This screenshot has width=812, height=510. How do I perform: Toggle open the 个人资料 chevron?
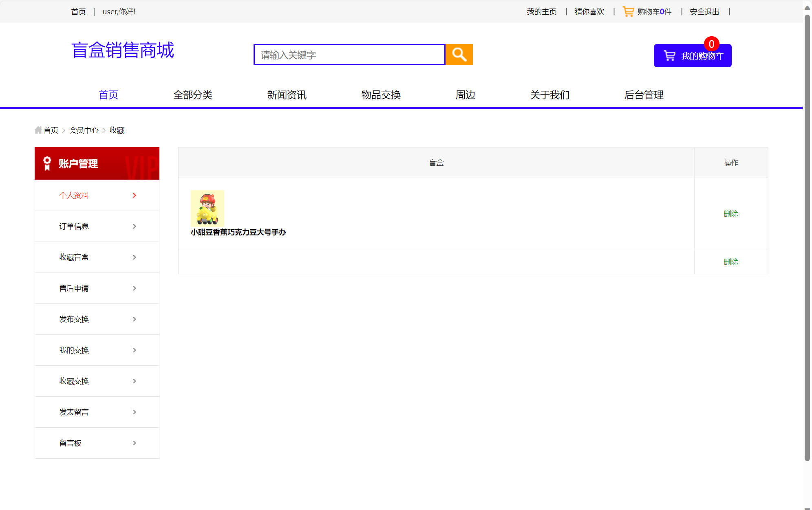pos(135,196)
